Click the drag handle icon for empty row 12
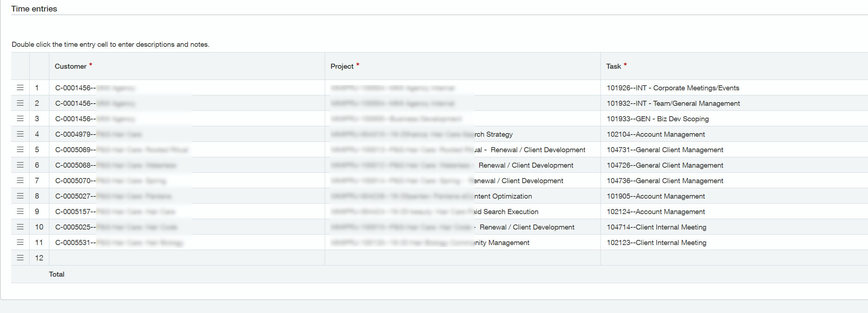Viewport: 868px width, 313px height. 20,258
